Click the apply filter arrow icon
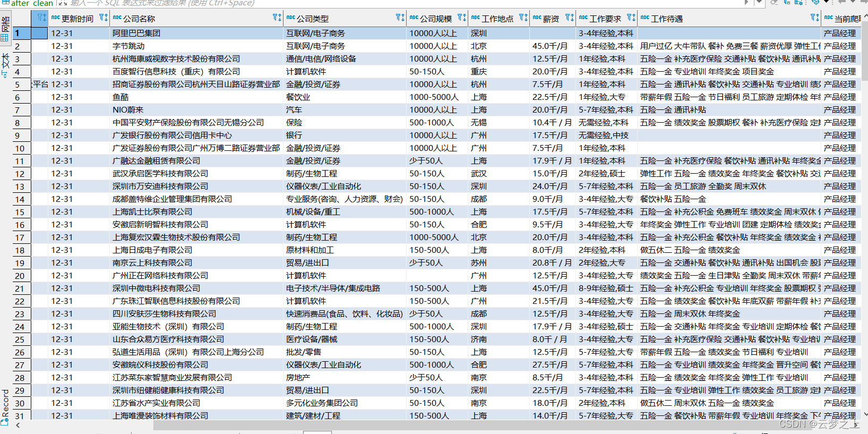 [747, 3]
